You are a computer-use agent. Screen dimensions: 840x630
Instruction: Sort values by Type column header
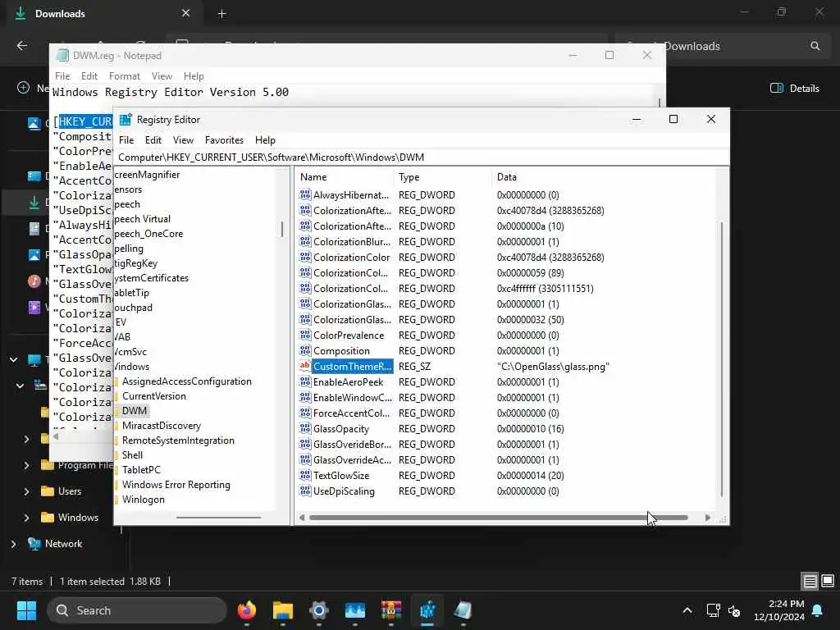point(443,177)
